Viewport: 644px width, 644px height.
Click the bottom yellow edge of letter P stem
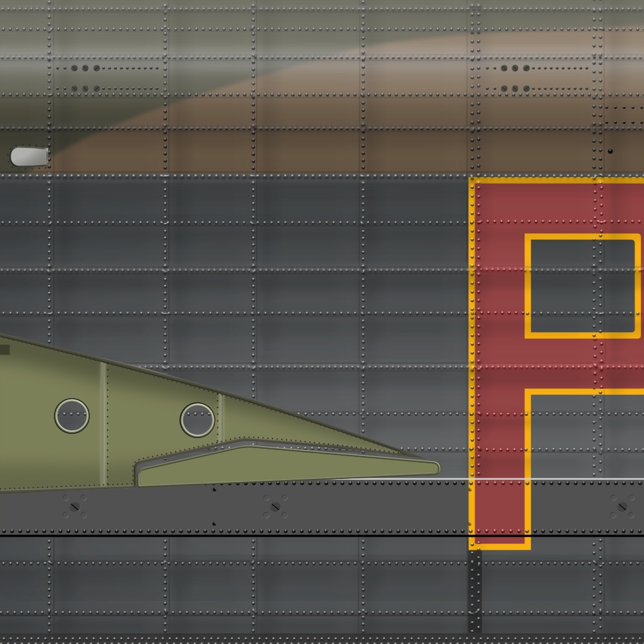[499, 545]
